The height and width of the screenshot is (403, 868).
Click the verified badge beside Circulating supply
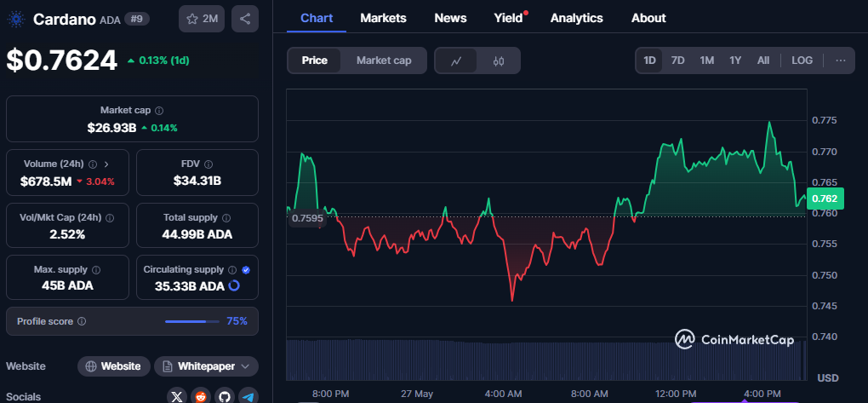pos(246,270)
